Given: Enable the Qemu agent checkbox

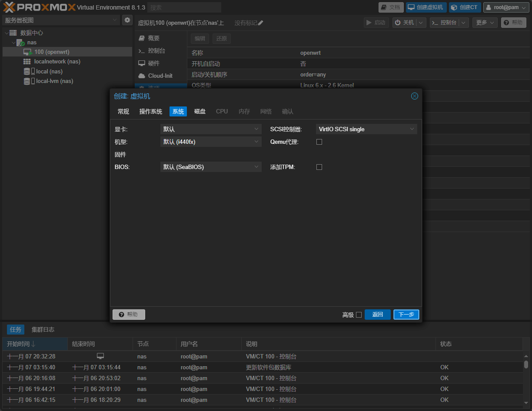Looking at the screenshot, I should 319,142.
